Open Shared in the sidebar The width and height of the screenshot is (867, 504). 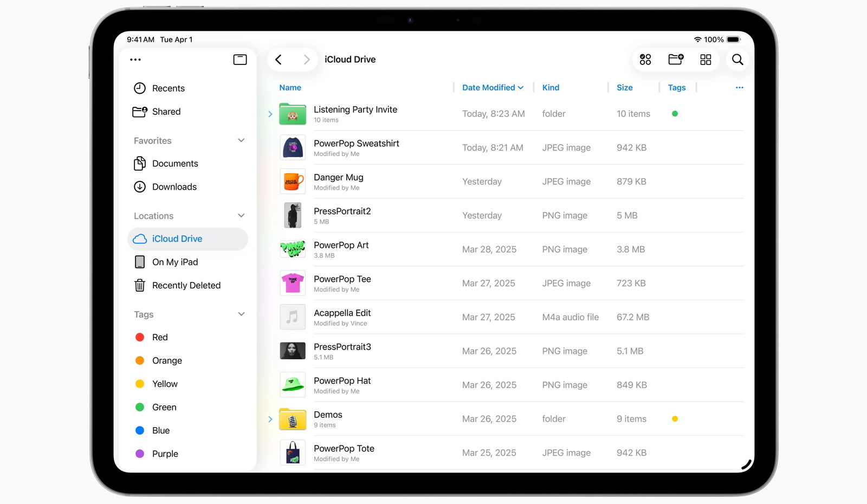187,112
